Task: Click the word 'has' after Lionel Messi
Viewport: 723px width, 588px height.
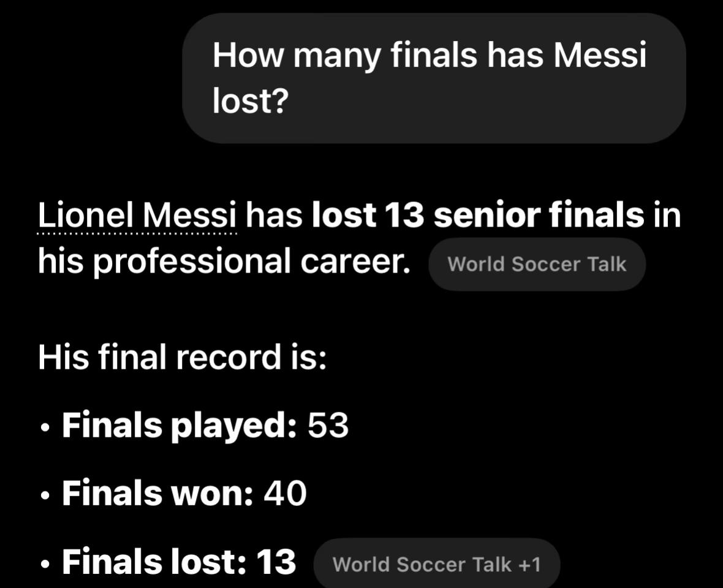Action: click(x=274, y=215)
